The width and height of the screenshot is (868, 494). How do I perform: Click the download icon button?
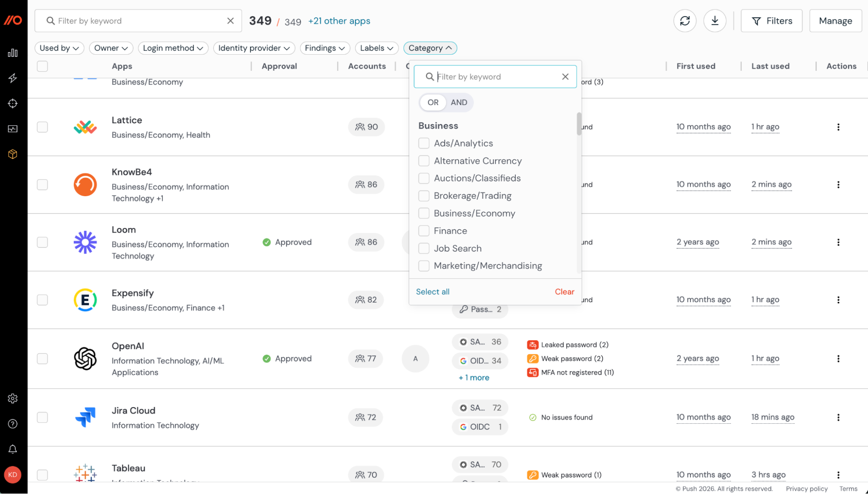point(715,21)
